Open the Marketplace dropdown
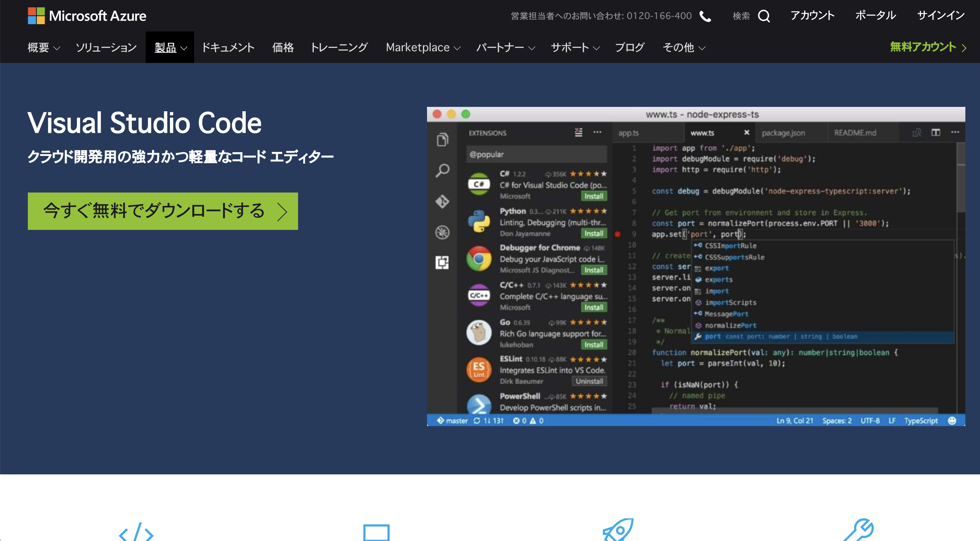980x541 pixels. pos(423,48)
